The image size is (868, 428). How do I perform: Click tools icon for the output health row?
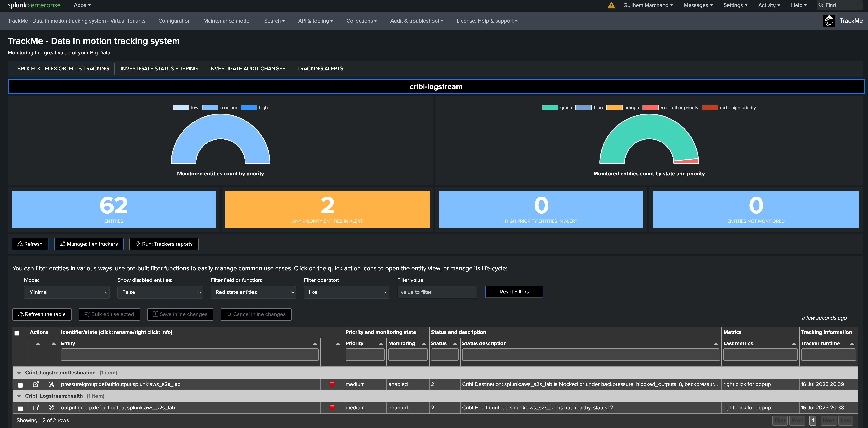click(x=51, y=407)
